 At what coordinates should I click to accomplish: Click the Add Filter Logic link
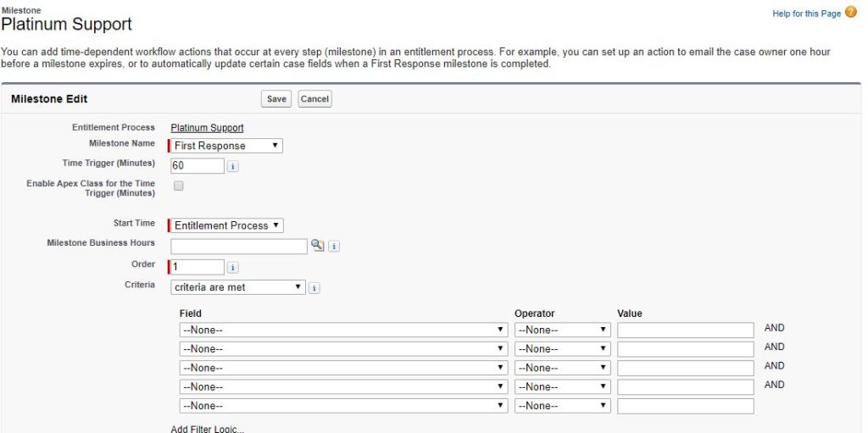[207, 429]
